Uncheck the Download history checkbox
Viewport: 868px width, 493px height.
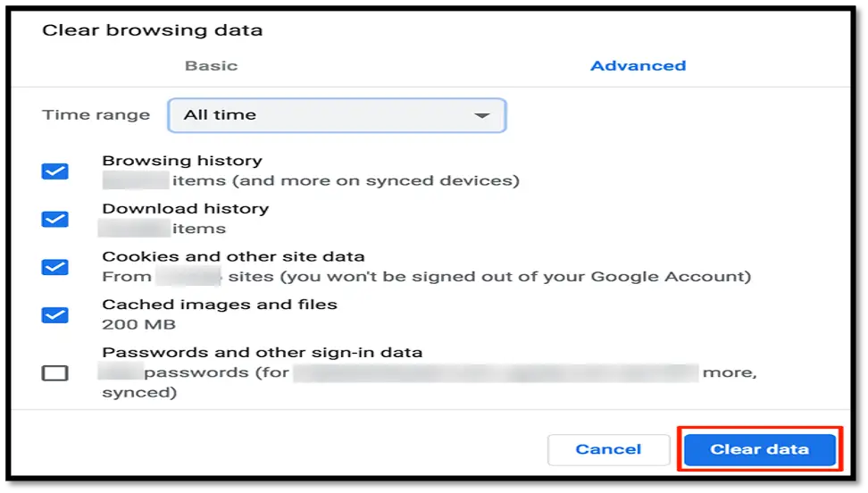(x=55, y=219)
